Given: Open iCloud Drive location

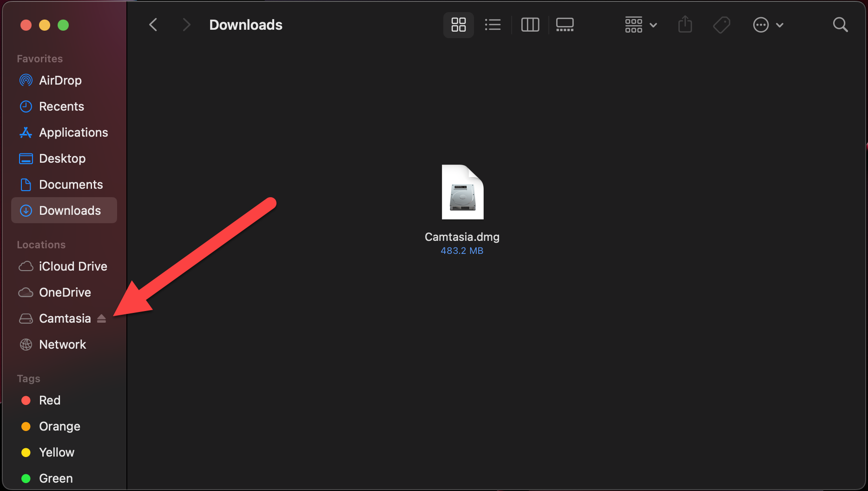Looking at the screenshot, I should (73, 266).
